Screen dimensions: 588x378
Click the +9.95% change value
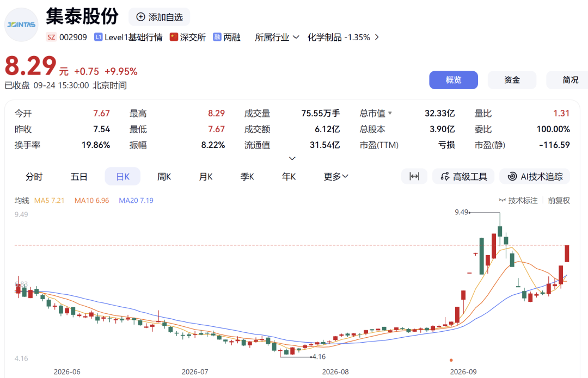[121, 71]
